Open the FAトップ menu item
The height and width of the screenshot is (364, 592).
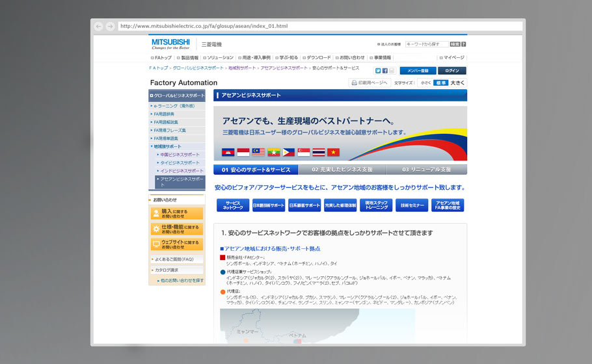(x=161, y=58)
